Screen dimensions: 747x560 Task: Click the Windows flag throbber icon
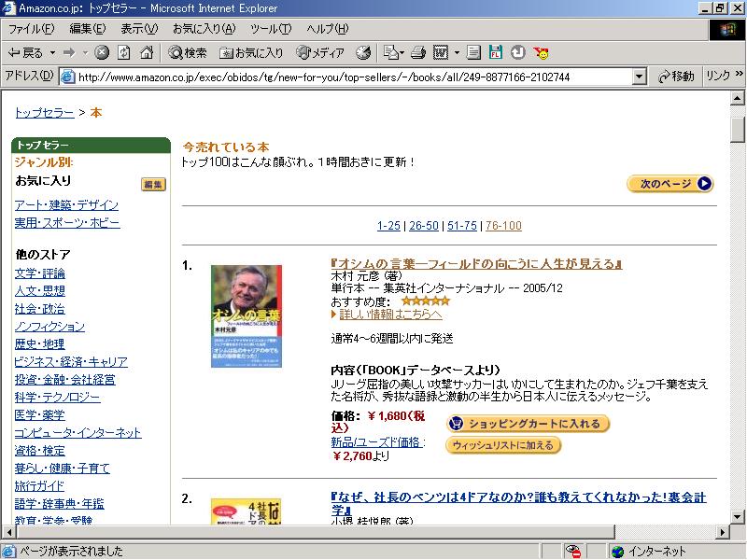click(727, 30)
